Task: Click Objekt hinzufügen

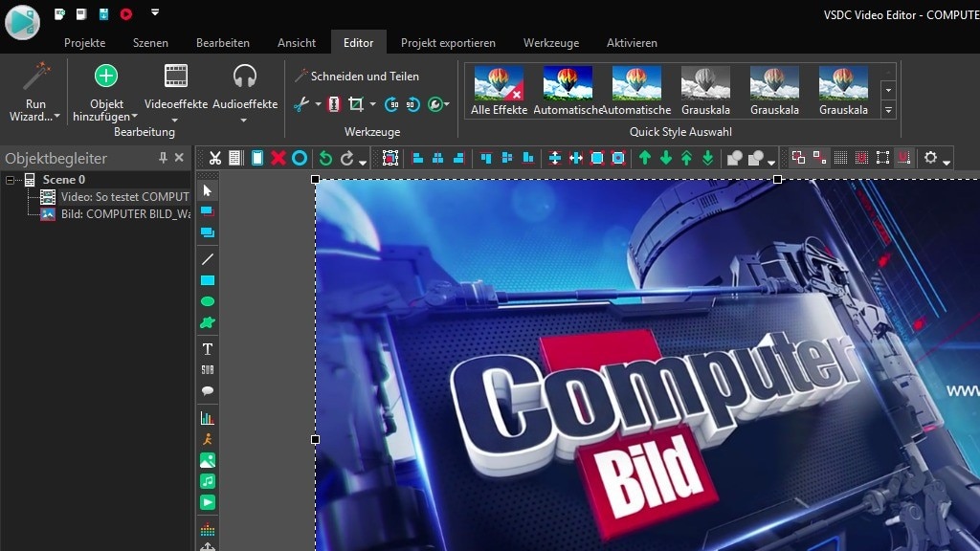Action: [x=105, y=91]
